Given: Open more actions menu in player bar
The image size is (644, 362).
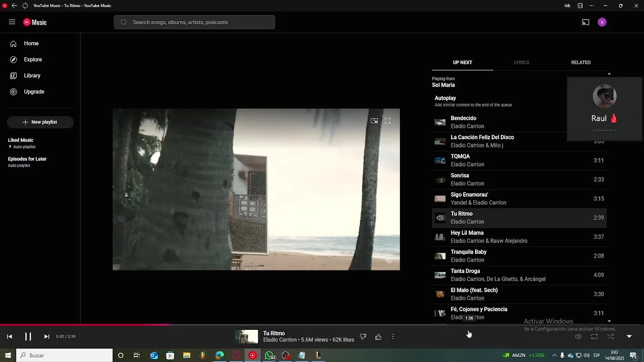Looking at the screenshot, I should click(x=393, y=337).
